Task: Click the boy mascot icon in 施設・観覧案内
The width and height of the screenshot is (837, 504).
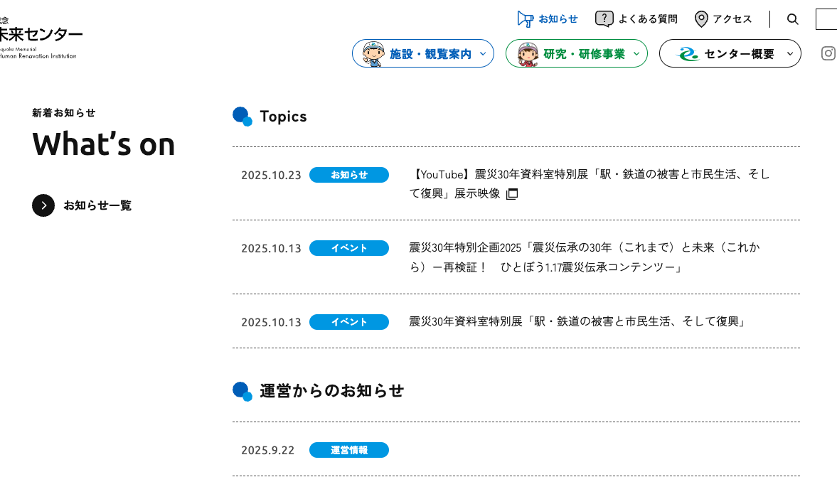Action: [x=373, y=53]
